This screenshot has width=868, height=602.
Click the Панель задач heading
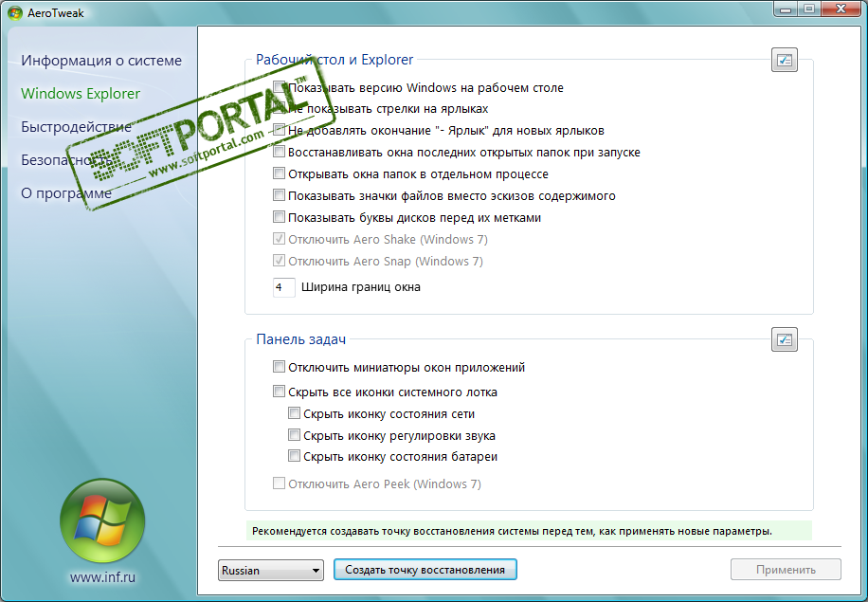[300, 339]
